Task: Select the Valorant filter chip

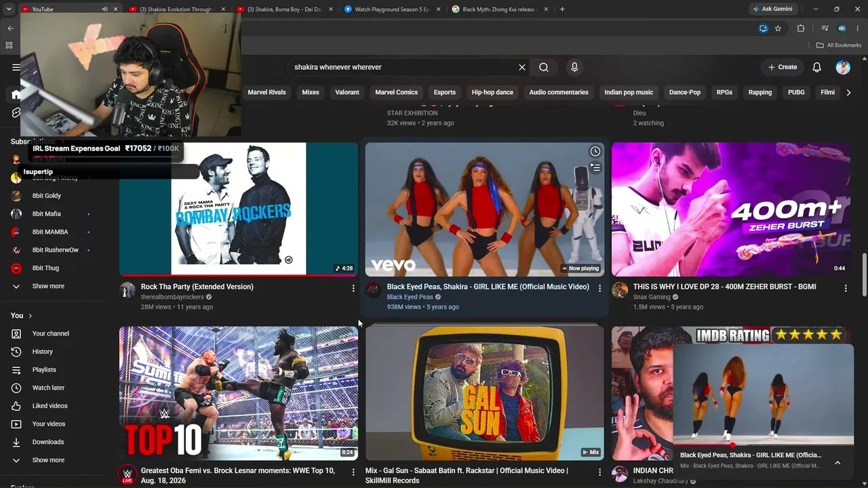Action: pyautogui.click(x=347, y=92)
